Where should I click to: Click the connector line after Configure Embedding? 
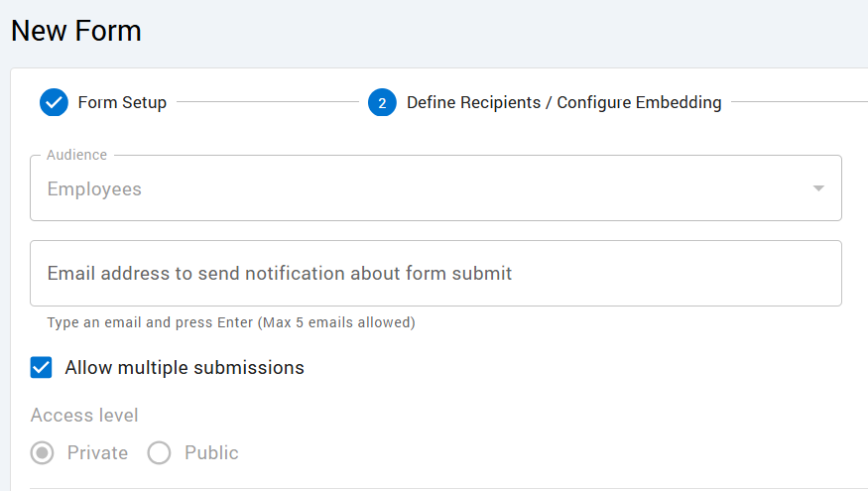pos(799,102)
